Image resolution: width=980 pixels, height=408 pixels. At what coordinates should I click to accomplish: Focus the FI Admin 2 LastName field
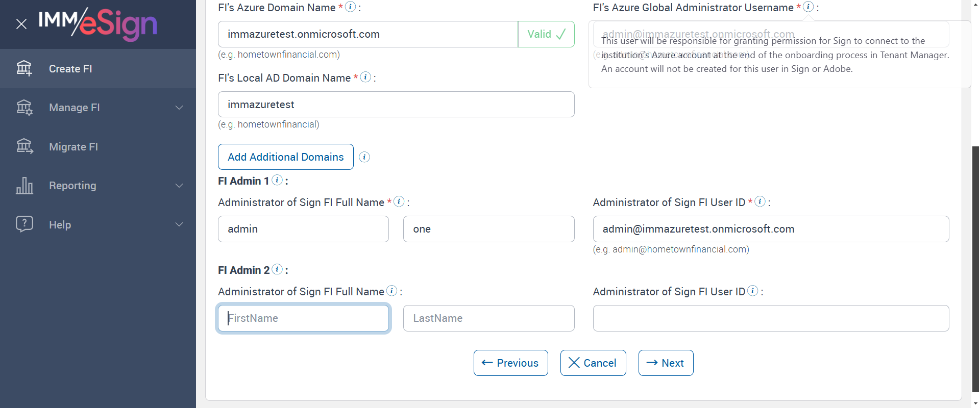(x=488, y=318)
